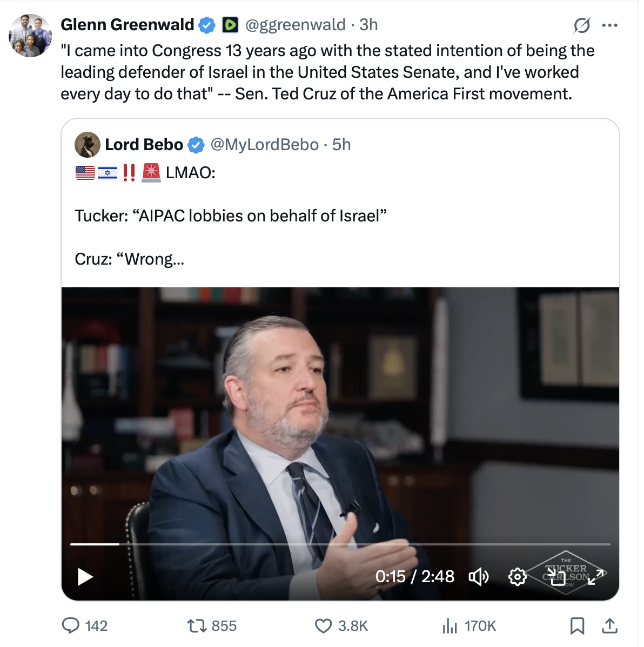This screenshot has height=647, width=644.
Task: Click Glenn Greenwald's profile avatar
Action: tap(30, 36)
